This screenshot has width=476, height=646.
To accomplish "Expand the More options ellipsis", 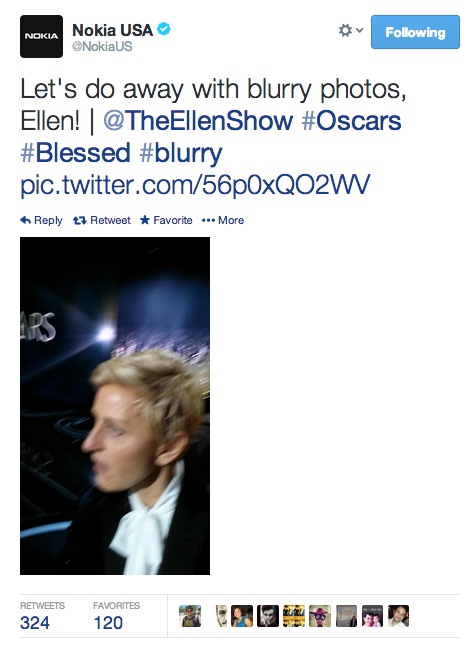I will [208, 220].
